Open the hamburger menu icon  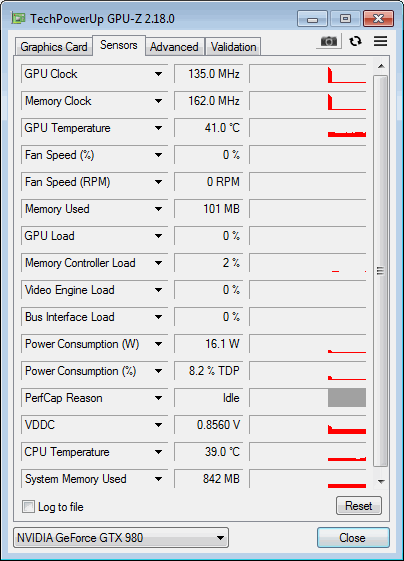pos(380,41)
